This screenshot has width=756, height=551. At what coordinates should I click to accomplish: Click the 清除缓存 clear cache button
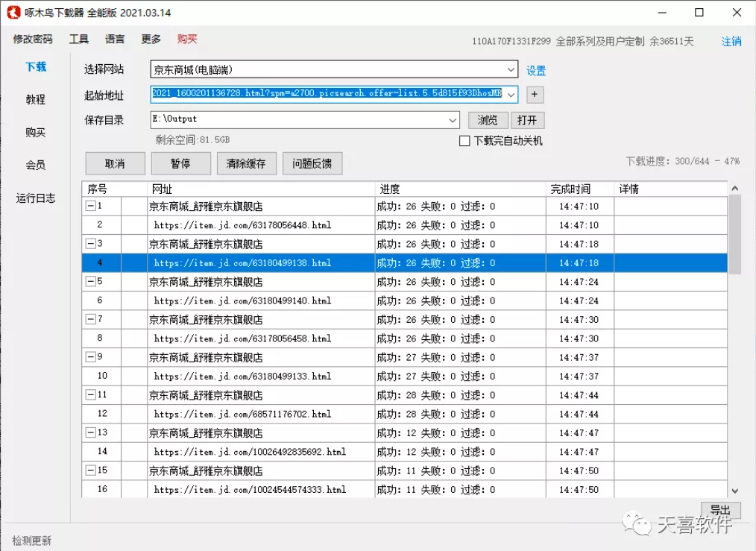246,163
